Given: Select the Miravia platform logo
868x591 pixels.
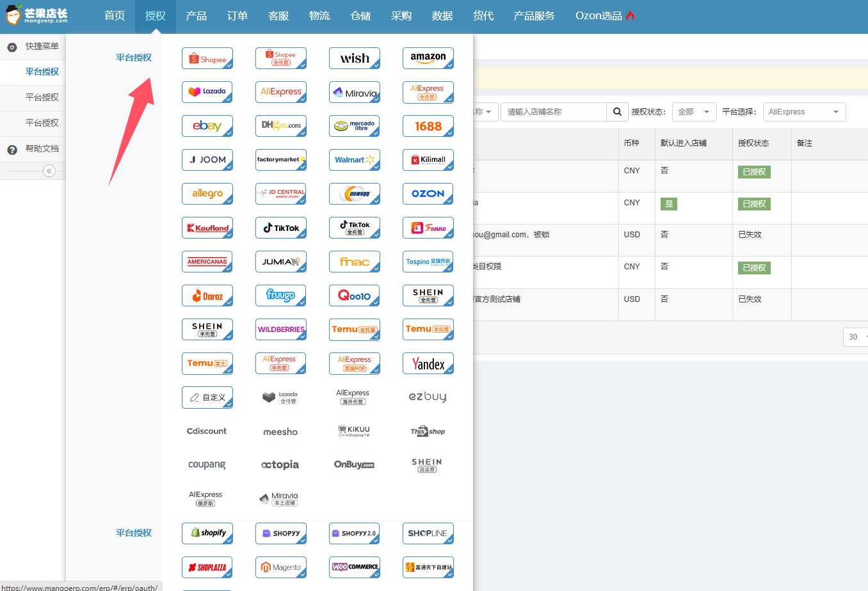Looking at the screenshot, I should point(355,92).
